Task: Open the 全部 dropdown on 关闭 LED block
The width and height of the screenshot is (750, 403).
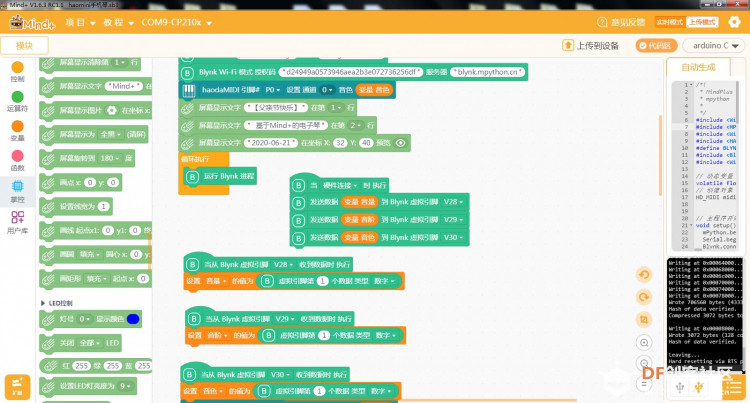Action: point(90,343)
